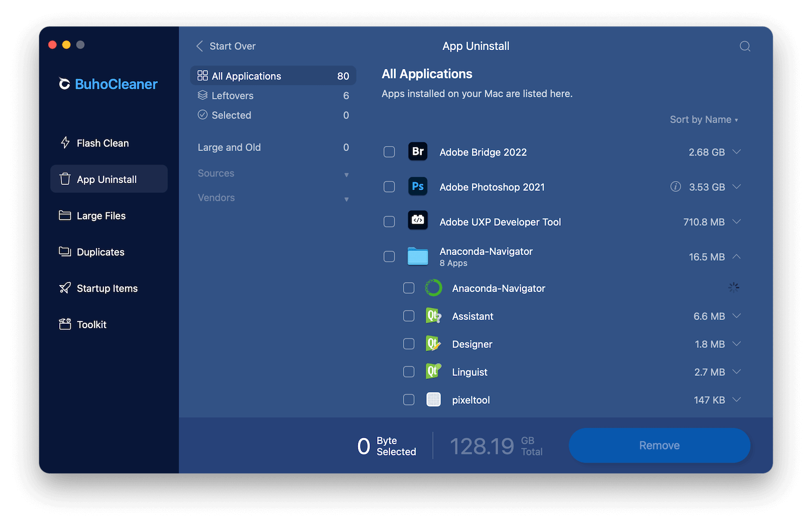The height and width of the screenshot is (525, 812).
Task: Click the Anaconda-Navigator folder icon
Action: (x=418, y=256)
